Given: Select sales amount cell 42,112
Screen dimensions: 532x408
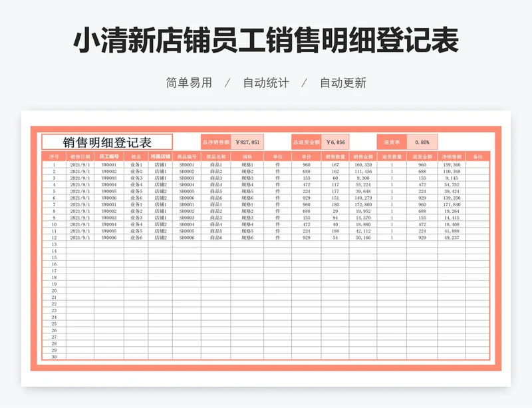Looking at the screenshot, I should [363, 231].
